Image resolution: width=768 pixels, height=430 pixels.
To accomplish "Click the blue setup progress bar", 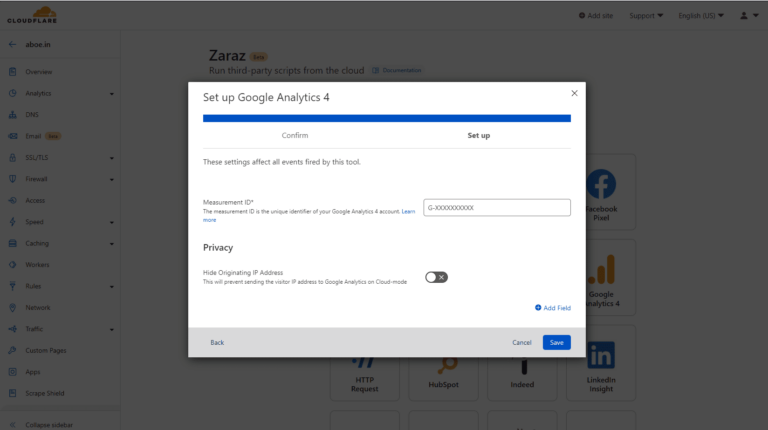I will coord(387,118).
